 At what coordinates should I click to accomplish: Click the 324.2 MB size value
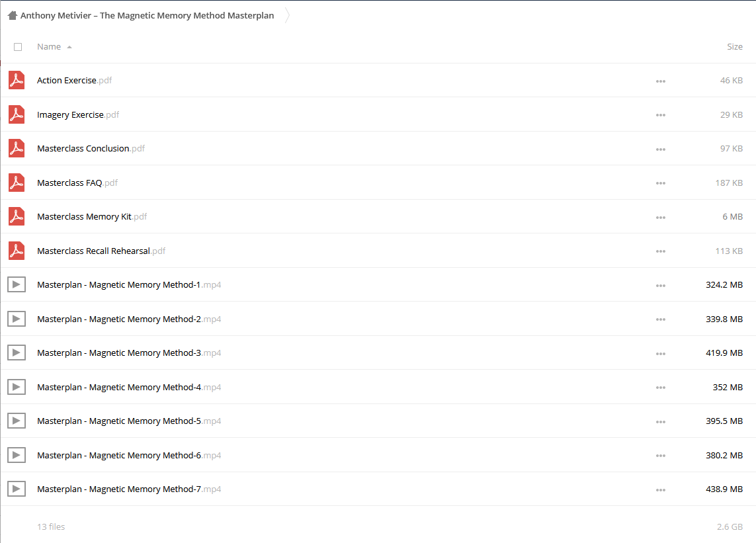[x=724, y=284]
